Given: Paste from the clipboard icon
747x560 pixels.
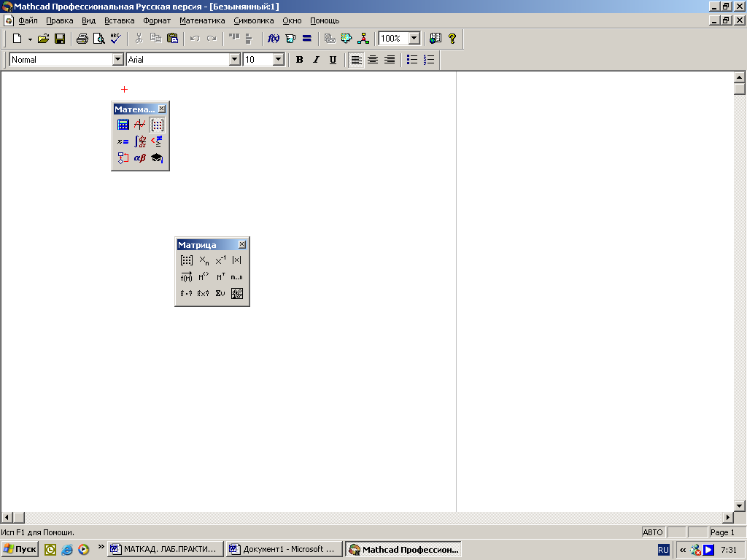Looking at the screenshot, I should [172, 39].
